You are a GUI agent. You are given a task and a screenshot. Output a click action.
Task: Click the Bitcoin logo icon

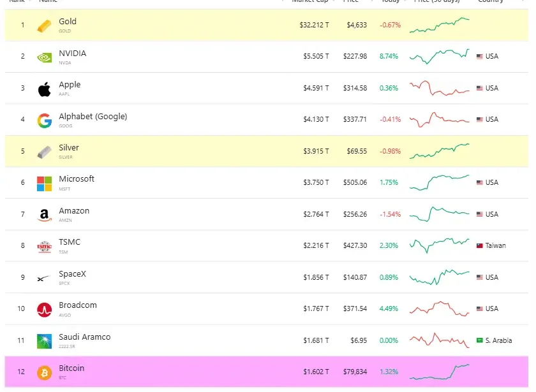pyautogui.click(x=45, y=372)
